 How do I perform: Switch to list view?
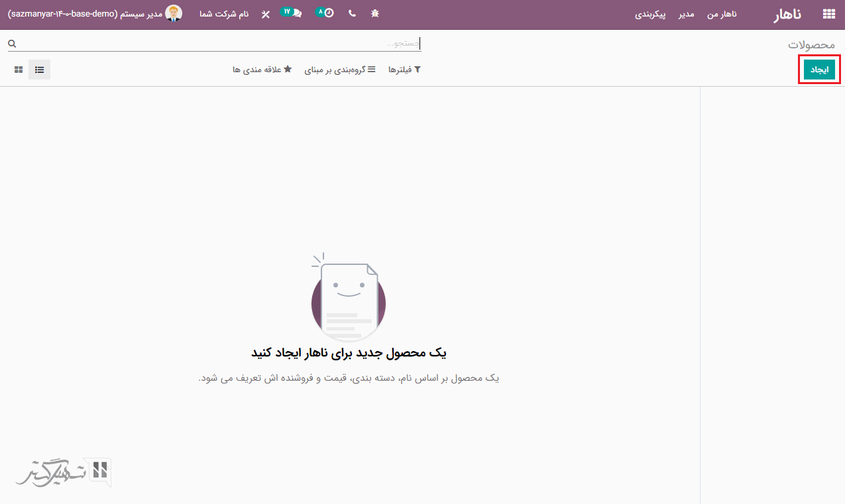tap(40, 70)
